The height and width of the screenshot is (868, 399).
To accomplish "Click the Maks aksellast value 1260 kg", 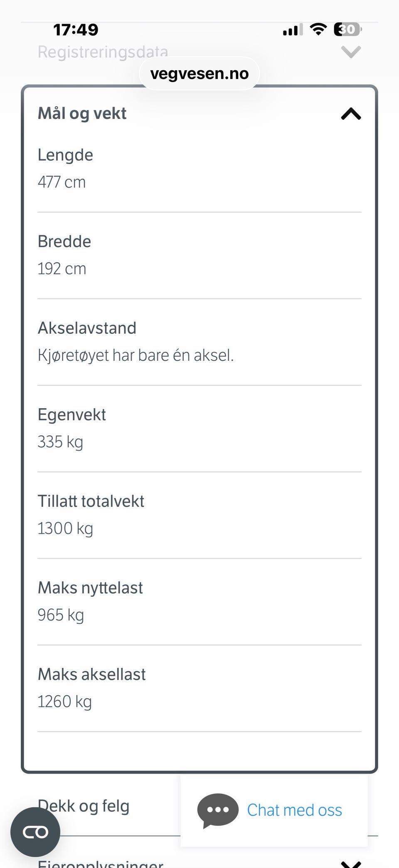I will (64, 702).
